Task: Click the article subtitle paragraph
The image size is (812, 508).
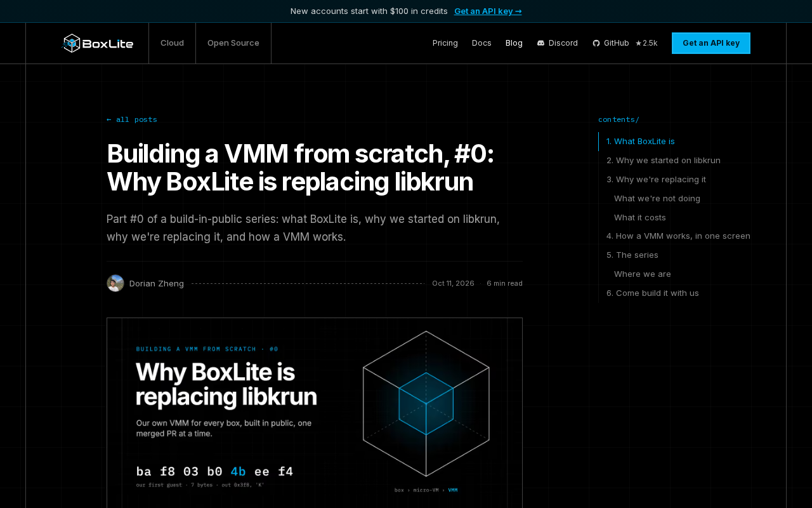Action: coord(303,228)
